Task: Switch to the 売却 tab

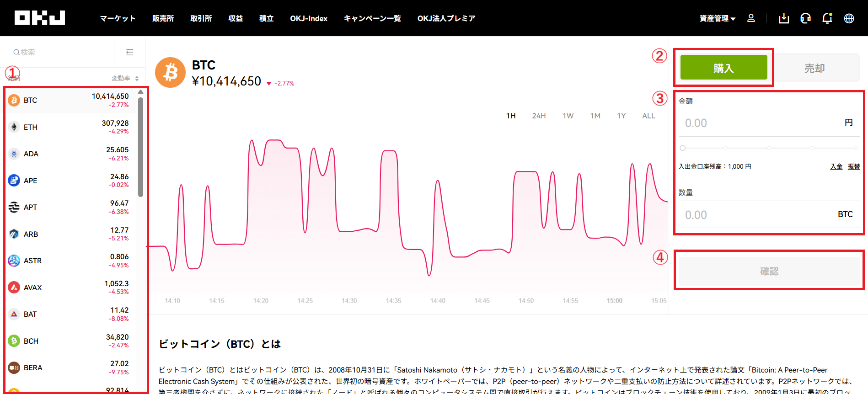Action: pyautogui.click(x=814, y=68)
